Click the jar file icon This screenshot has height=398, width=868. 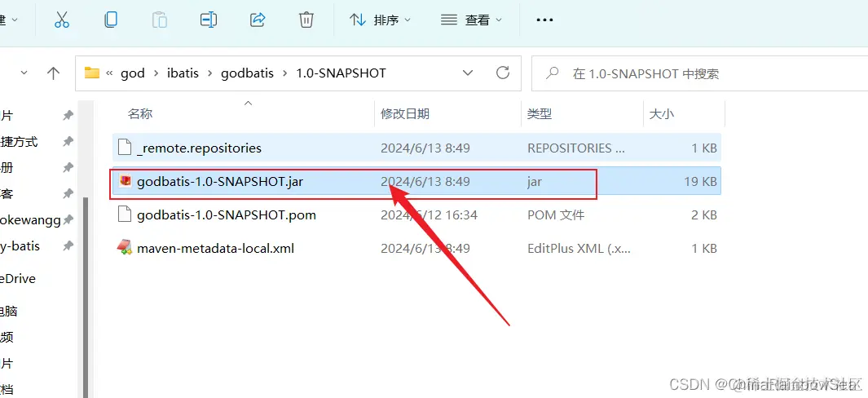[x=126, y=181]
